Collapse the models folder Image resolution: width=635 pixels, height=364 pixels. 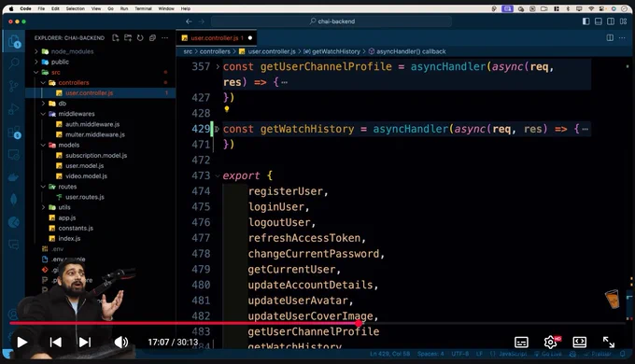tap(43, 145)
